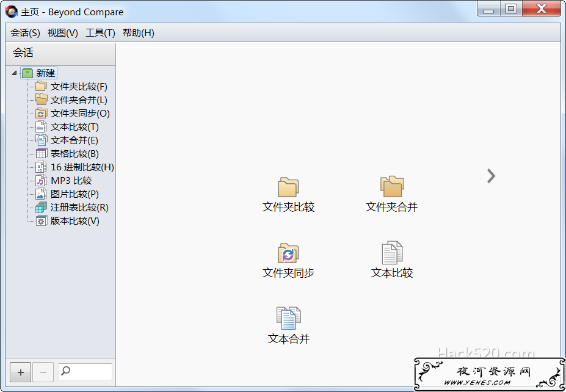Launch 文本比较 from the large home icon
This screenshot has width=566, height=392.
point(392,253)
